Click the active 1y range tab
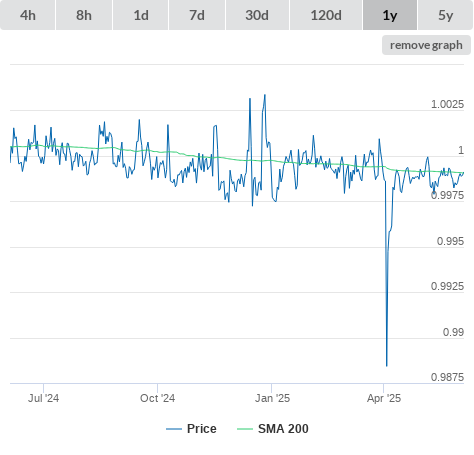The width and height of the screenshot is (474, 455). [390, 15]
